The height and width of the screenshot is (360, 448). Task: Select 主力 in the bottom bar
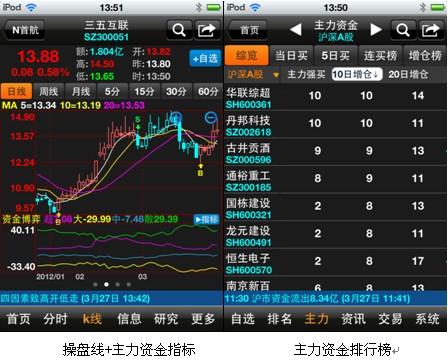pos(316,319)
